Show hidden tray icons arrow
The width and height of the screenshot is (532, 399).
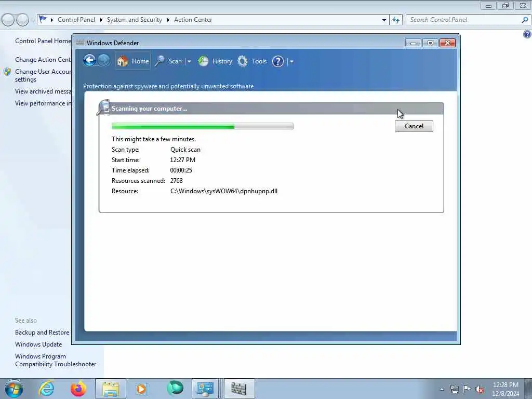click(x=442, y=390)
